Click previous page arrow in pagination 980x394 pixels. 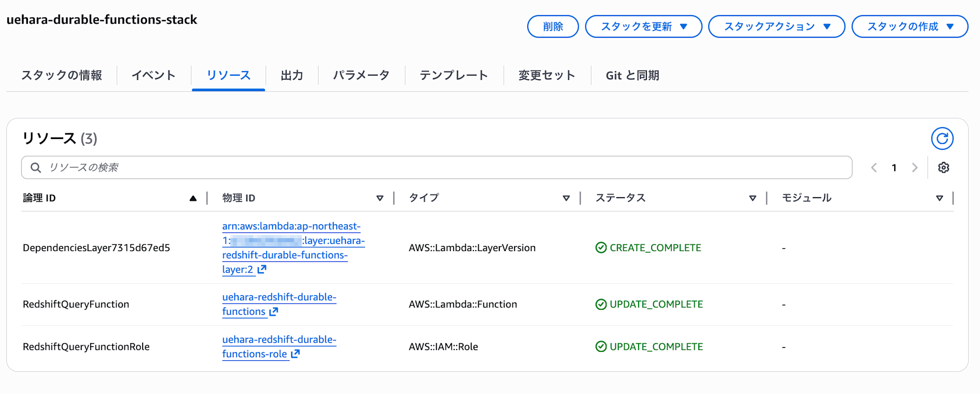[x=874, y=168]
